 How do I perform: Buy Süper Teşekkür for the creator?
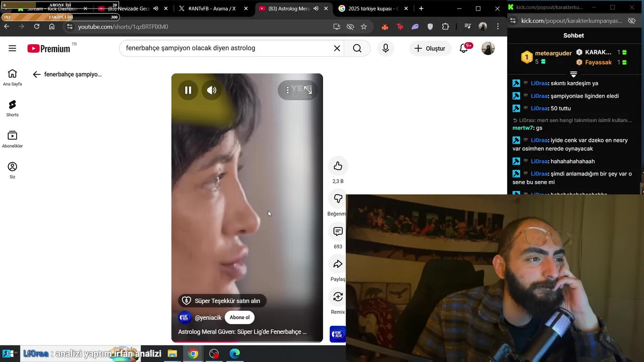coord(222,301)
